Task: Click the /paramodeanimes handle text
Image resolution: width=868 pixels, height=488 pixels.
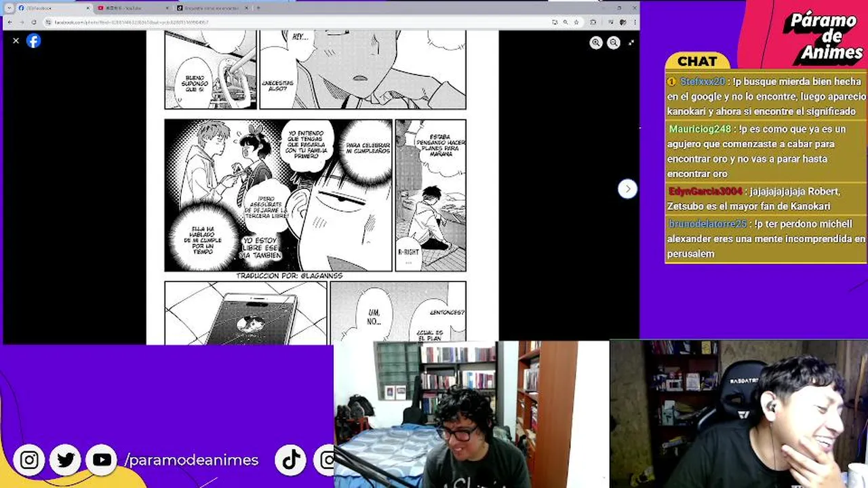Action: [191, 460]
